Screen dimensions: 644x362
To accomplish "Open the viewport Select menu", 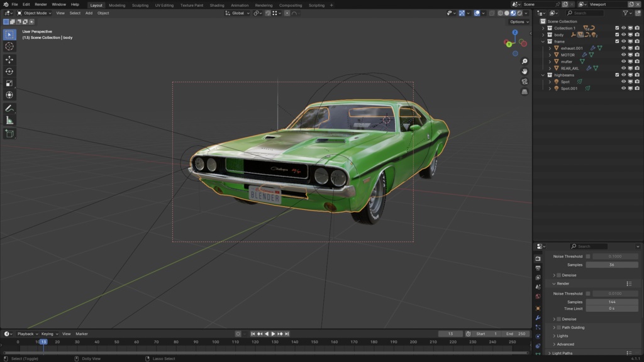I will tap(75, 13).
